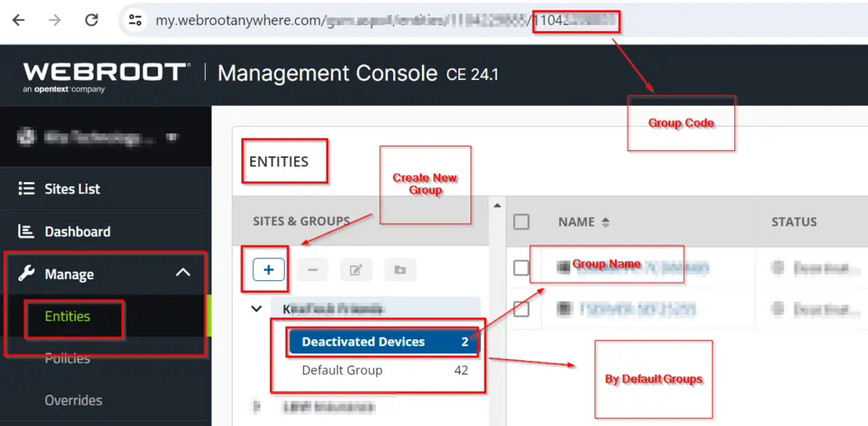
Task: Reload the page with the refresh icon
Action: pos(91,21)
